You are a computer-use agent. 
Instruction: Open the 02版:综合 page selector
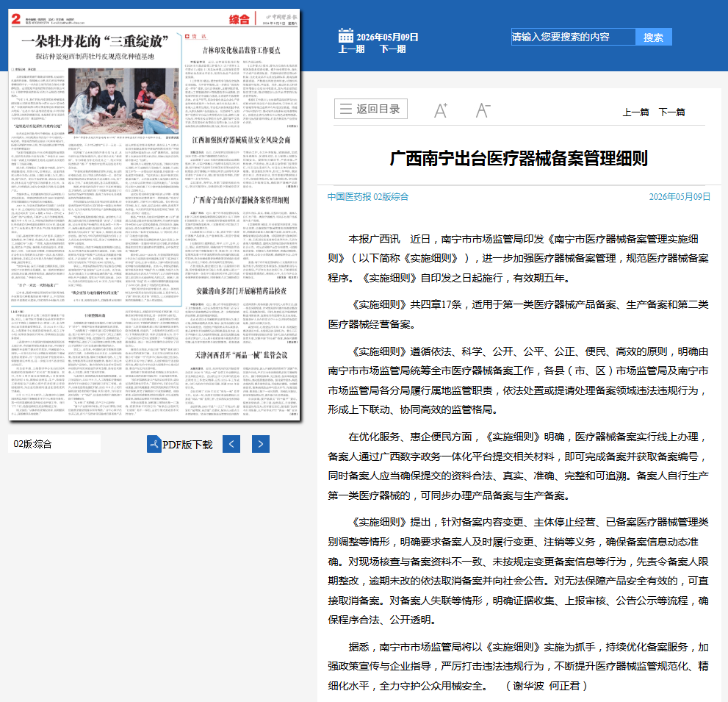pos(54,444)
